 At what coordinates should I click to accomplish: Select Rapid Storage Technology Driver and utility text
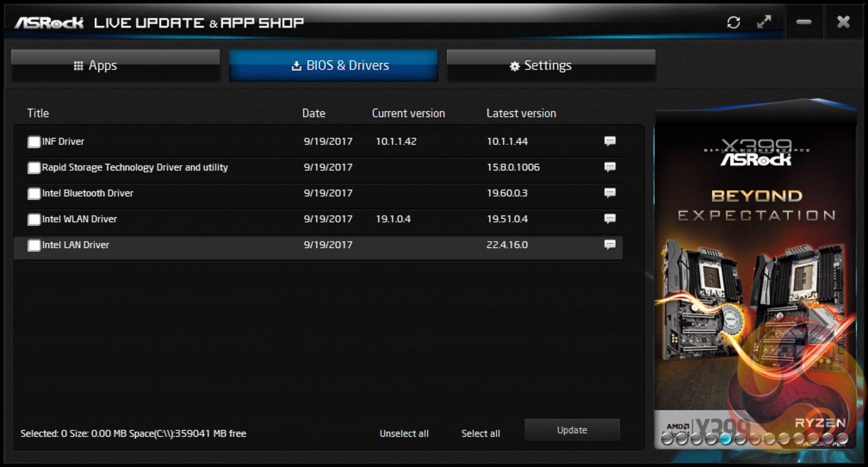click(x=135, y=167)
